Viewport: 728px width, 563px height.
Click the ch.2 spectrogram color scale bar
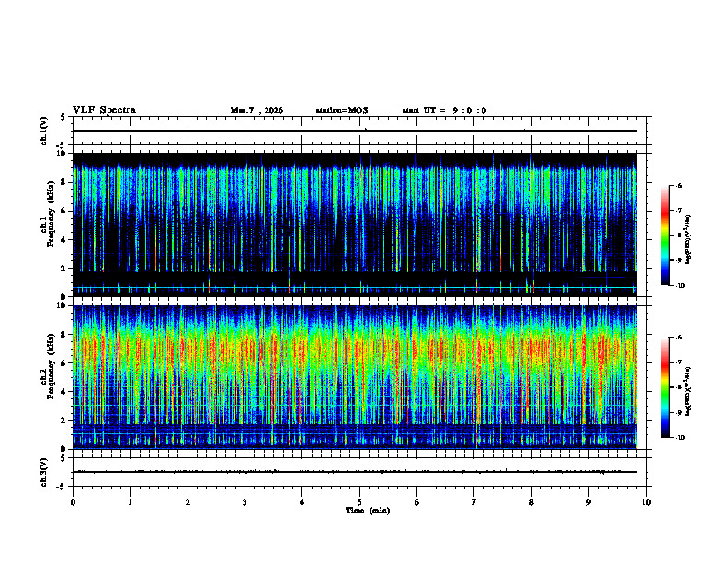point(665,387)
